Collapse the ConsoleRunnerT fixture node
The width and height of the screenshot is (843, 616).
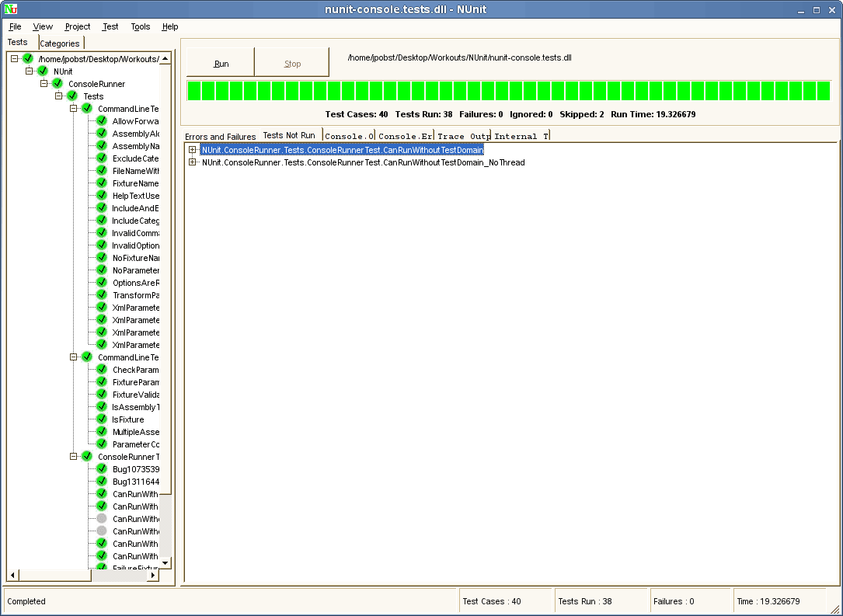pyautogui.click(x=74, y=456)
